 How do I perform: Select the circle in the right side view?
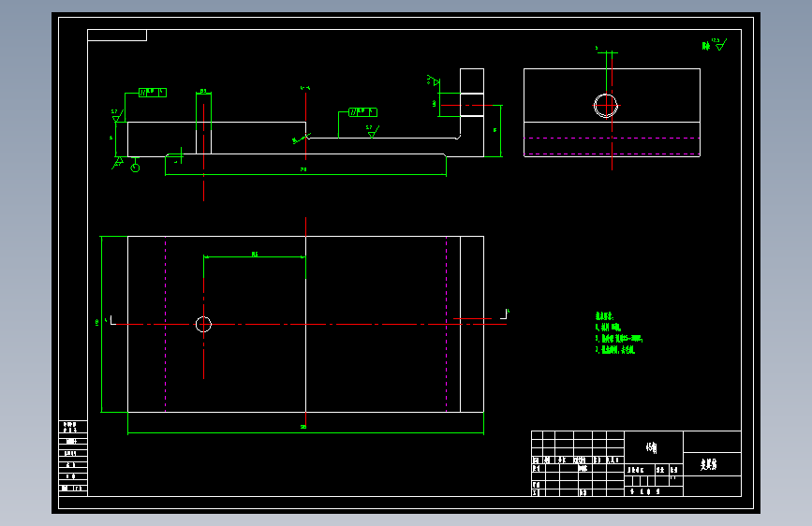point(606,106)
